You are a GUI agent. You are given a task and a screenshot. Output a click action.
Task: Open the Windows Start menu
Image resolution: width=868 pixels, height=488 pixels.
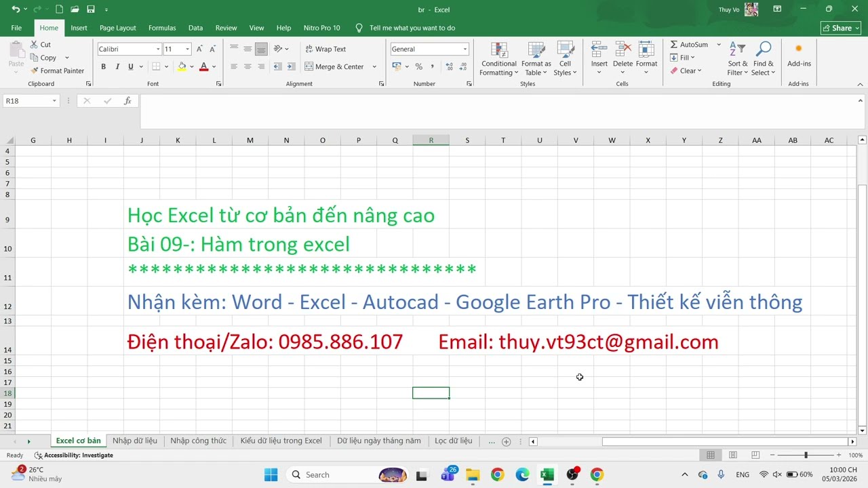point(271,474)
